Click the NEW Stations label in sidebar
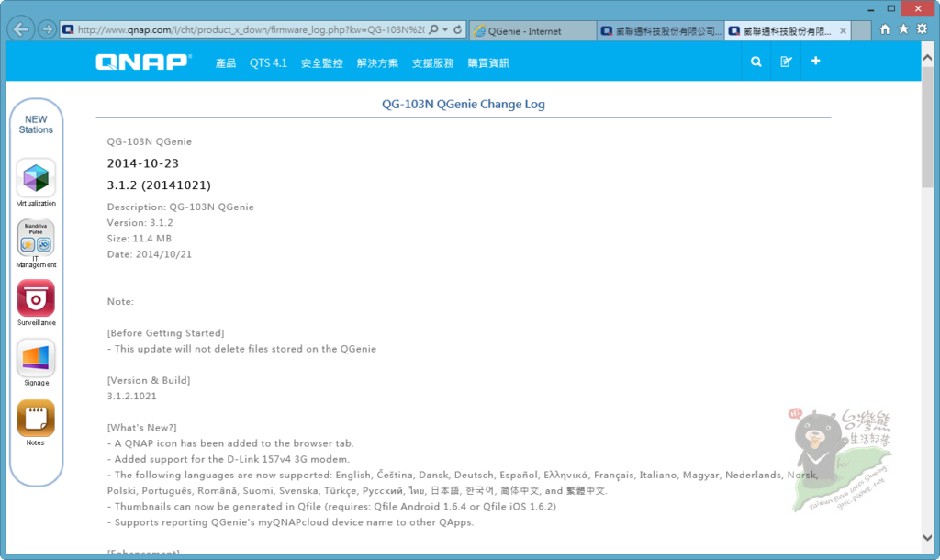Image resolution: width=940 pixels, height=560 pixels. point(36,125)
